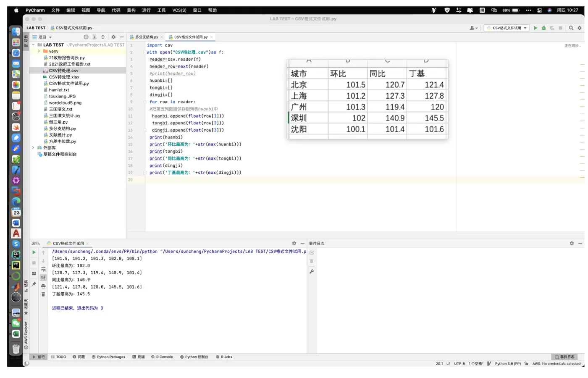This screenshot has height=378, width=588.
Task: Open the Python Packages tool window
Action: 108,357
